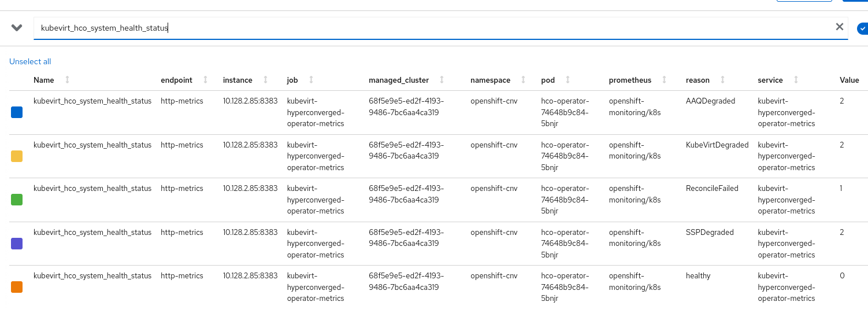
Task: Click the job column header
Action: (x=292, y=80)
